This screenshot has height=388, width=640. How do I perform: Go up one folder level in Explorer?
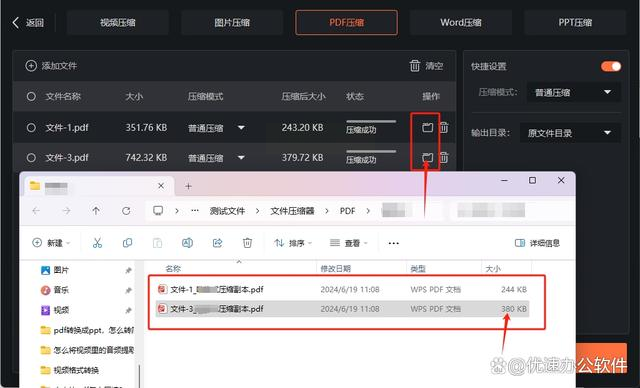[x=96, y=211]
